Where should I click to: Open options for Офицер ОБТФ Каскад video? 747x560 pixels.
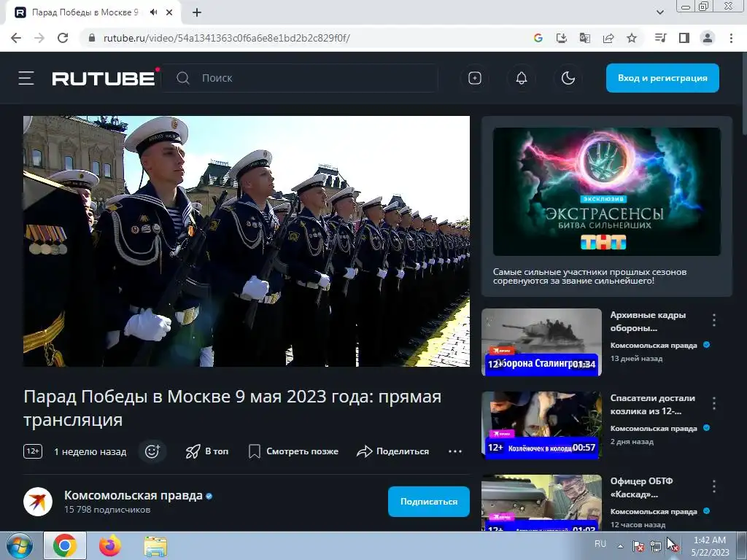tap(713, 486)
